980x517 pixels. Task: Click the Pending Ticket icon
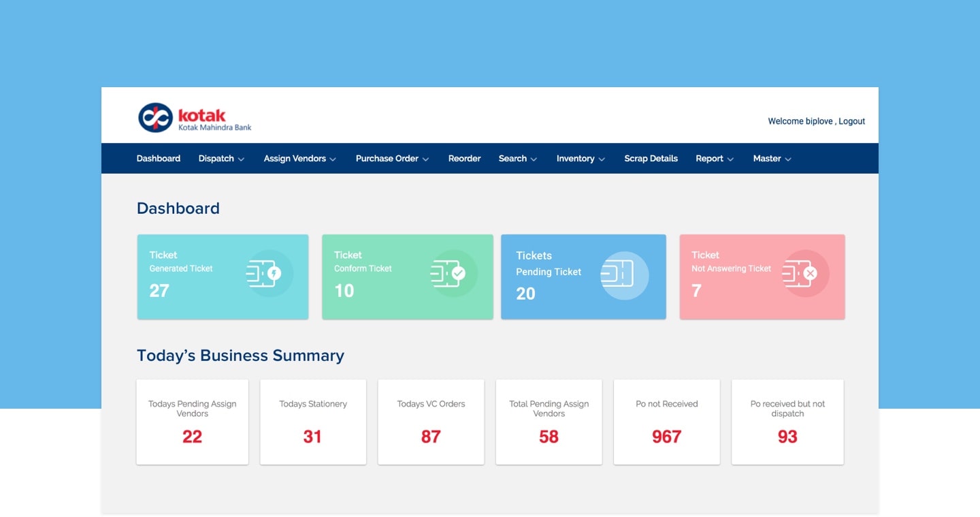tap(624, 275)
